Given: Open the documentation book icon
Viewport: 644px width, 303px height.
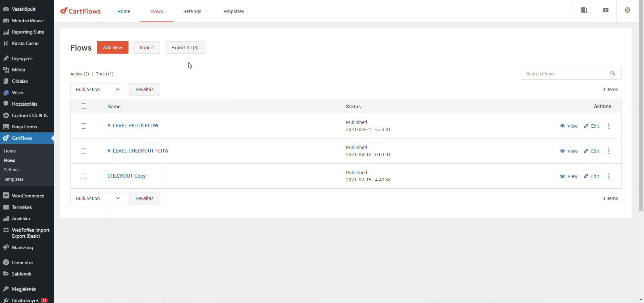Looking at the screenshot, I should click(x=584, y=10).
